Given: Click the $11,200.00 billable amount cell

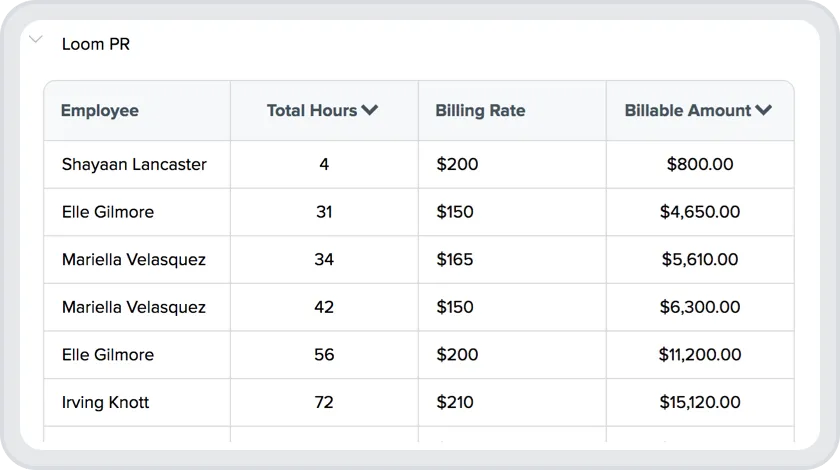Looking at the screenshot, I should pyautogui.click(x=700, y=355).
